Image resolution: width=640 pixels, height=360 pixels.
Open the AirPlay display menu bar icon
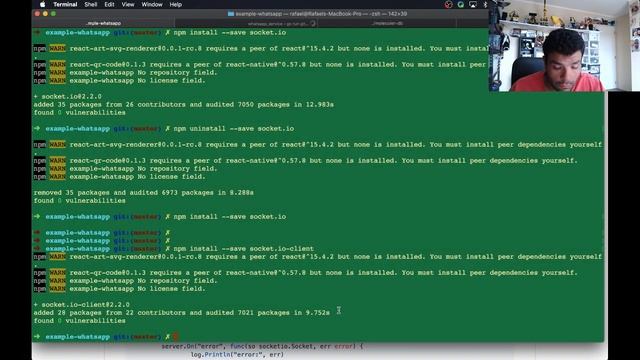tap(473, 4)
